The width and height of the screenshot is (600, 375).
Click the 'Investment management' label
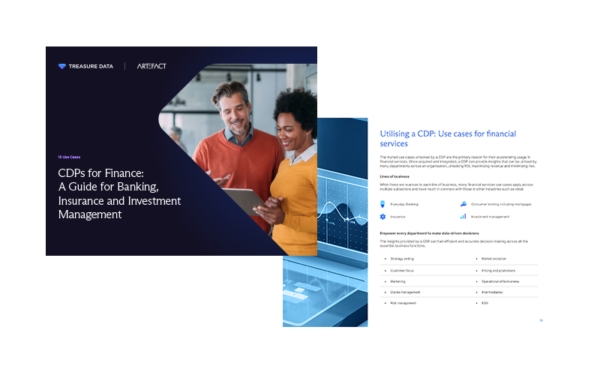tap(490, 217)
